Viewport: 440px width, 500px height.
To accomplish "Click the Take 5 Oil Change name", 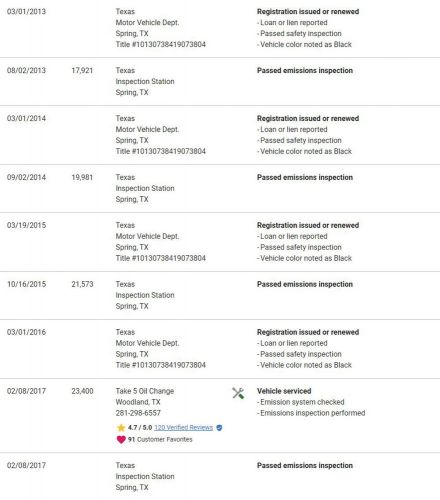I will (145, 391).
